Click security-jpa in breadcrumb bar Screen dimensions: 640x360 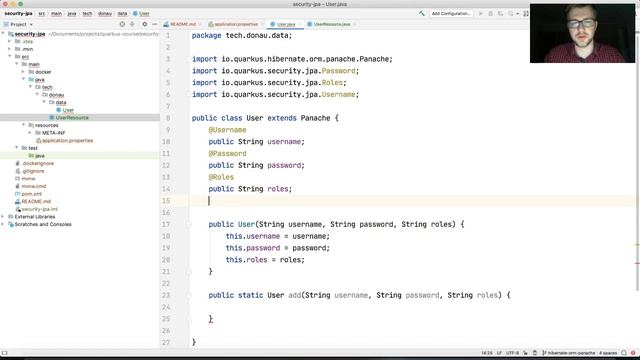click(x=19, y=13)
